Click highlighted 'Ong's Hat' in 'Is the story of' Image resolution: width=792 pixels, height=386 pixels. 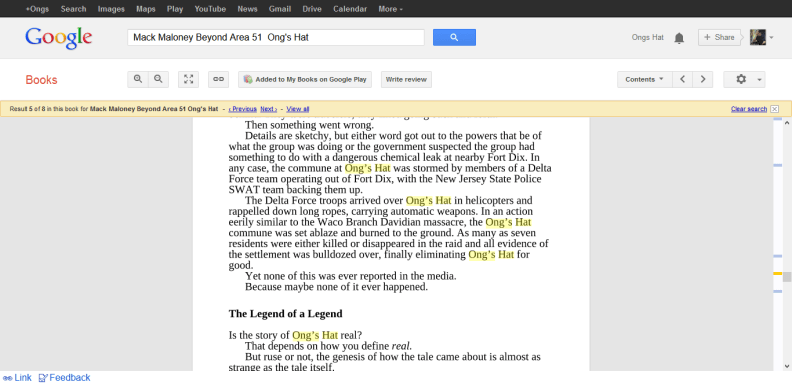[315, 335]
